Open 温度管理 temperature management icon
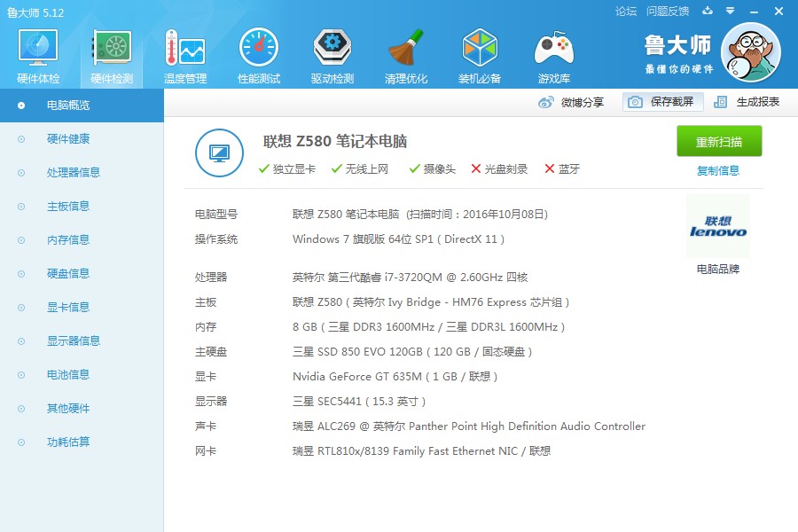 (x=184, y=47)
